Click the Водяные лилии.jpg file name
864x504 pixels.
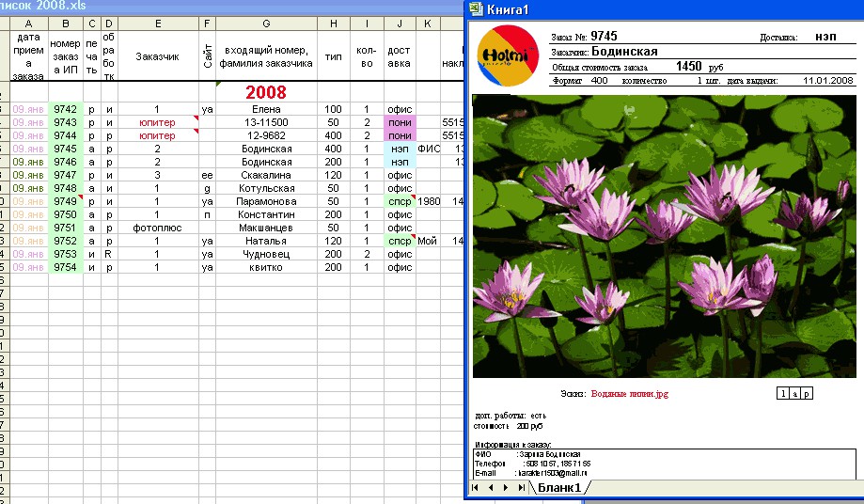[629, 394]
